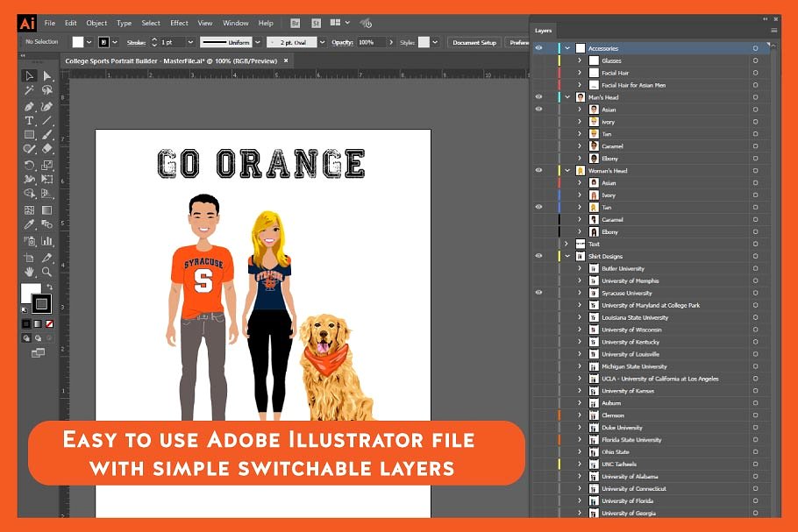Select the Selection tool arrow

tap(29, 76)
